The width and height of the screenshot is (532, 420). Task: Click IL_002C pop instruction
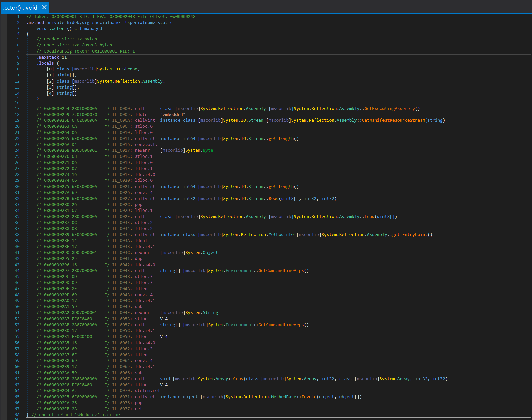(138, 204)
